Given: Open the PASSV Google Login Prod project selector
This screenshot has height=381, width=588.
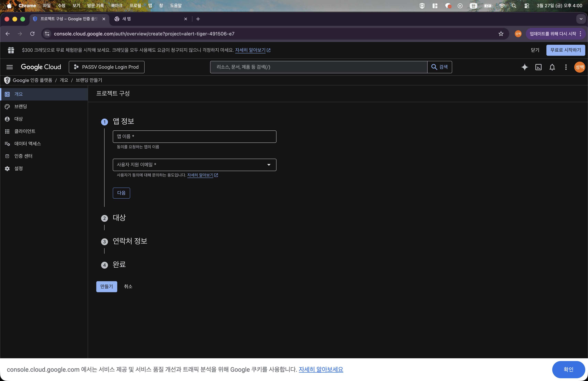Looking at the screenshot, I should pyautogui.click(x=106, y=67).
